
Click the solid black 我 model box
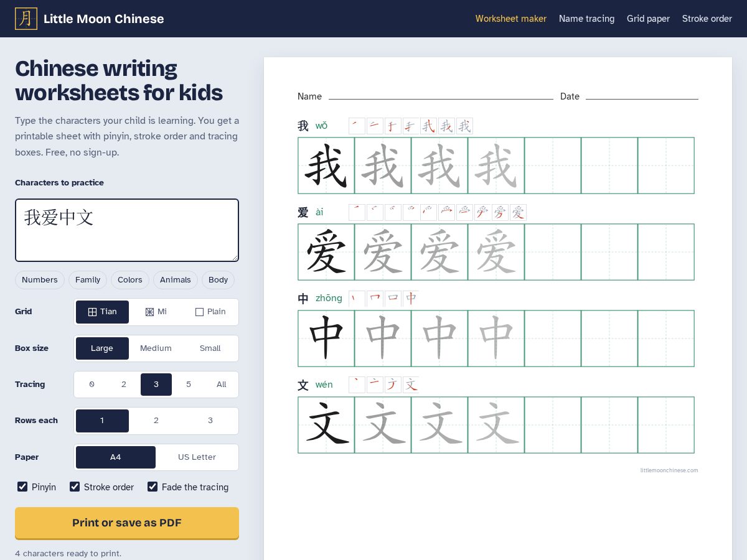326,166
